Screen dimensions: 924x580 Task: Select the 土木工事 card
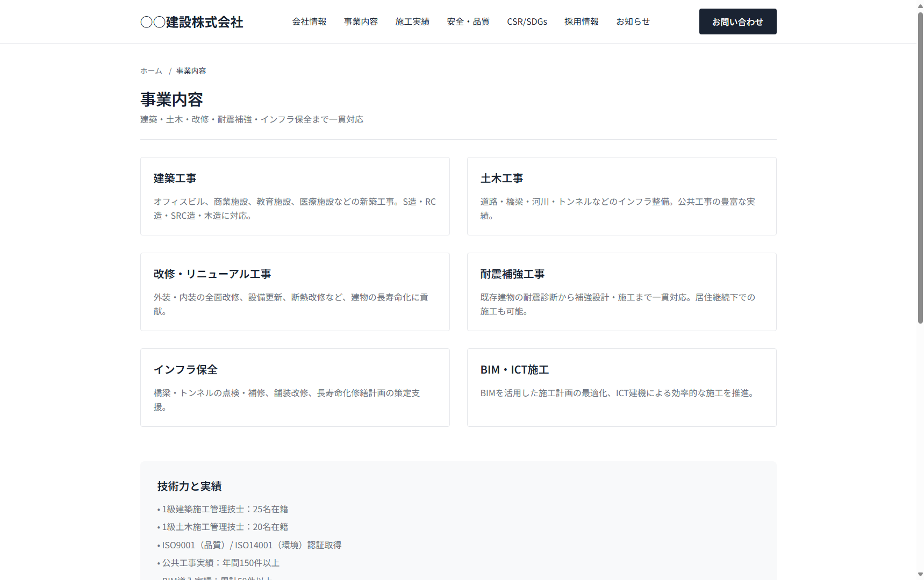[x=621, y=196]
